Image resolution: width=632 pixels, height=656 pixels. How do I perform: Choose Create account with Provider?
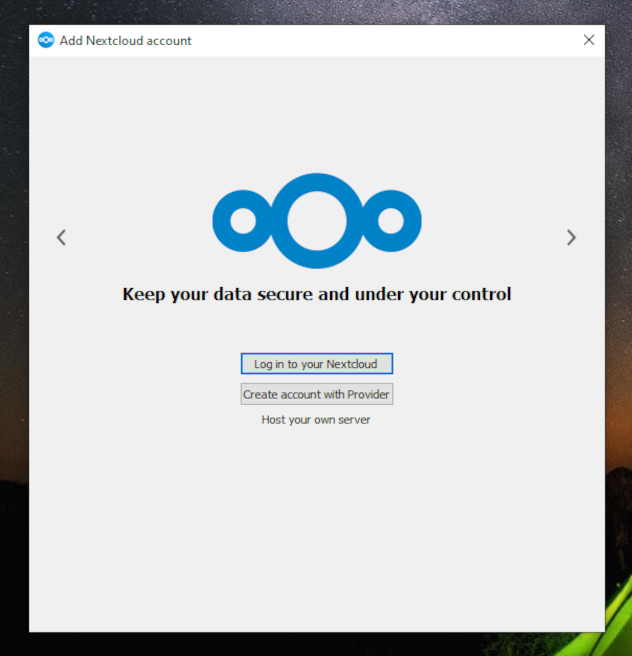pyautogui.click(x=317, y=394)
